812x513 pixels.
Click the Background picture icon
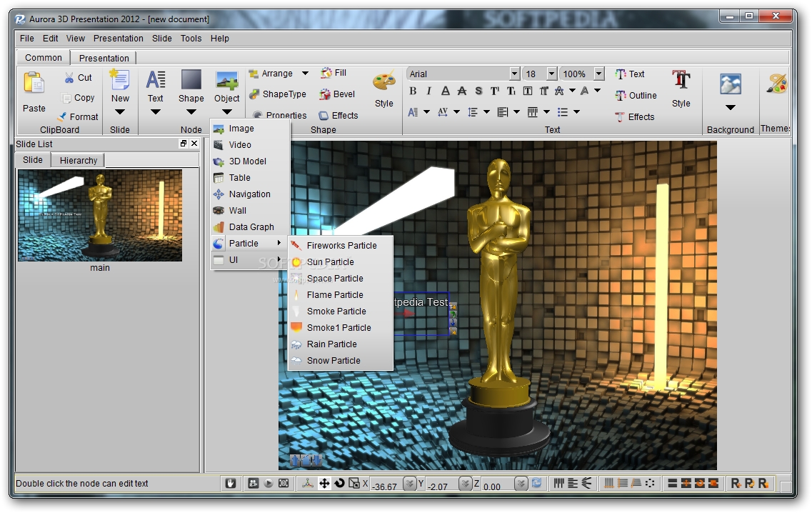[x=730, y=84]
